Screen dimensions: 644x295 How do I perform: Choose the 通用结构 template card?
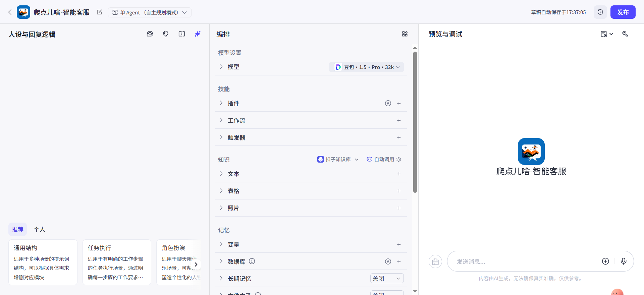[43, 262]
